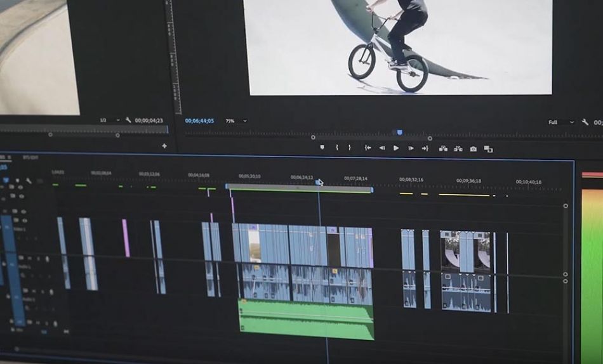Screen dimensions: 603x364
Task: Click the right handle of Program zoom bar
Action: (430, 138)
